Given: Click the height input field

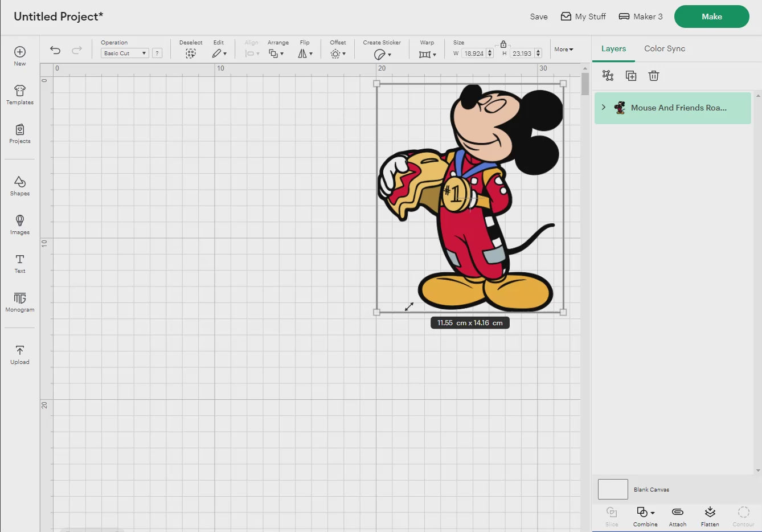Looking at the screenshot, I should click(522, 54).
